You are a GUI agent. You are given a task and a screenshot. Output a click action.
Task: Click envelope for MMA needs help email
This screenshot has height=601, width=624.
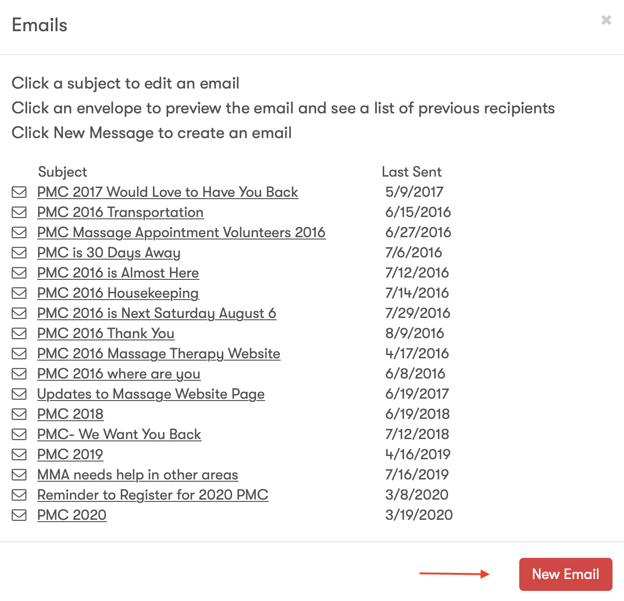click(x=19, y=475)
